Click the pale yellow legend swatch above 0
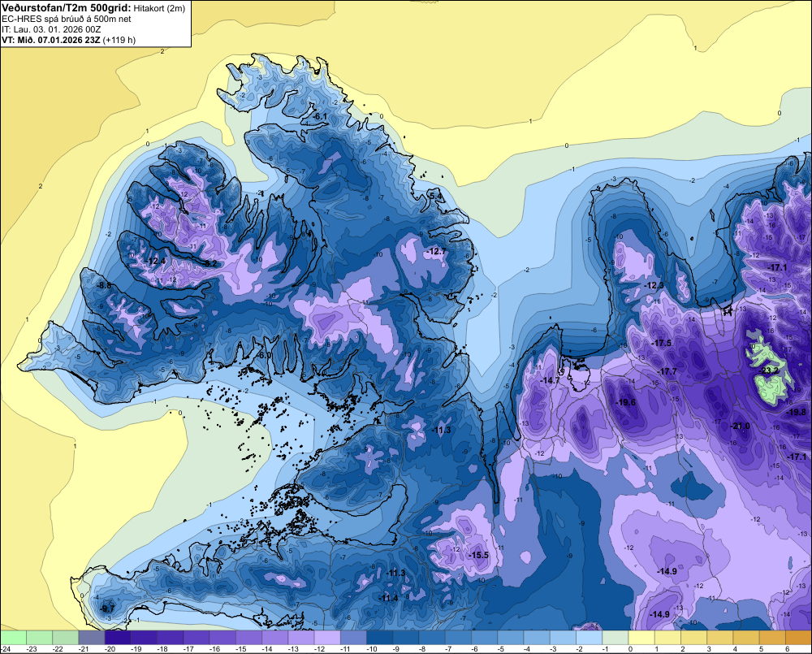This screenshot has height=654, width=812. 641,637
